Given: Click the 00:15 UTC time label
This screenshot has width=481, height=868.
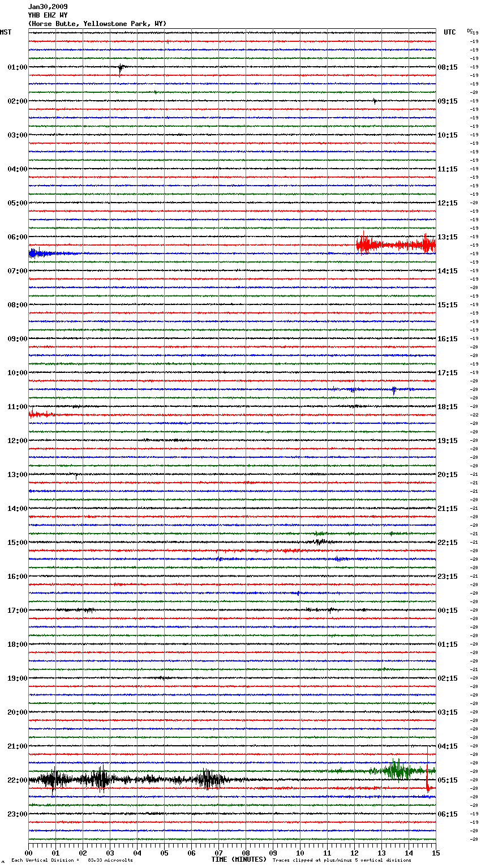Looking at the screenshot, I should tap(448, 611).
